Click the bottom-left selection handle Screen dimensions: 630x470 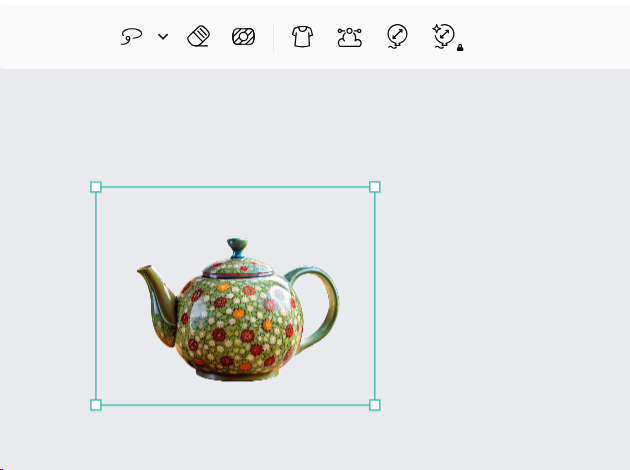(96, 405)
